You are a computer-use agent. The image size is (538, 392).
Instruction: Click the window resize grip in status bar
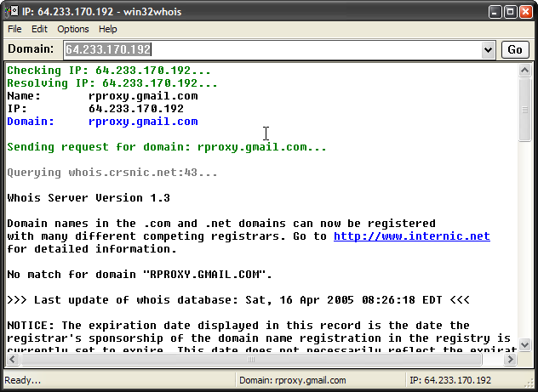[x=529, y=383]
